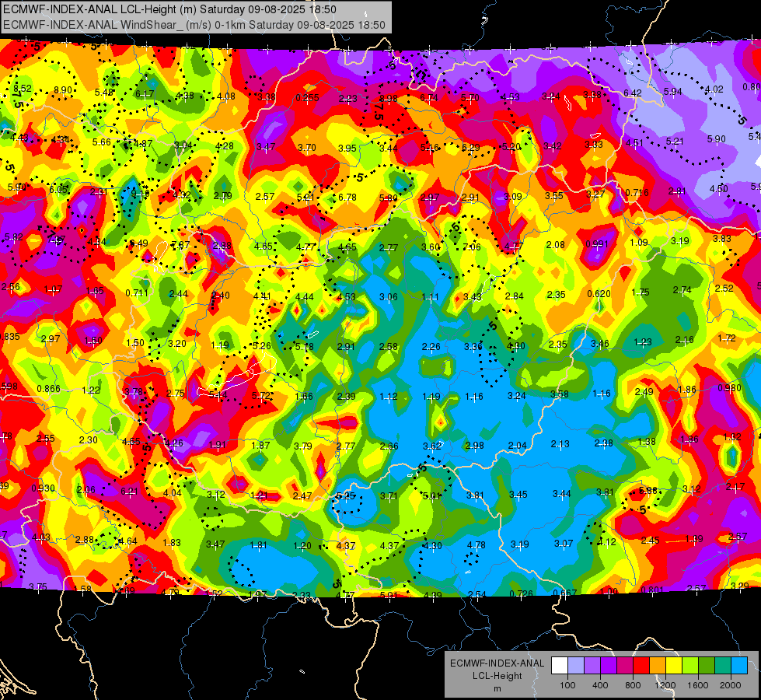This screenshot has width=761, height=700.
Task: Click the teal legend swatch
Action: click(723, 666)
